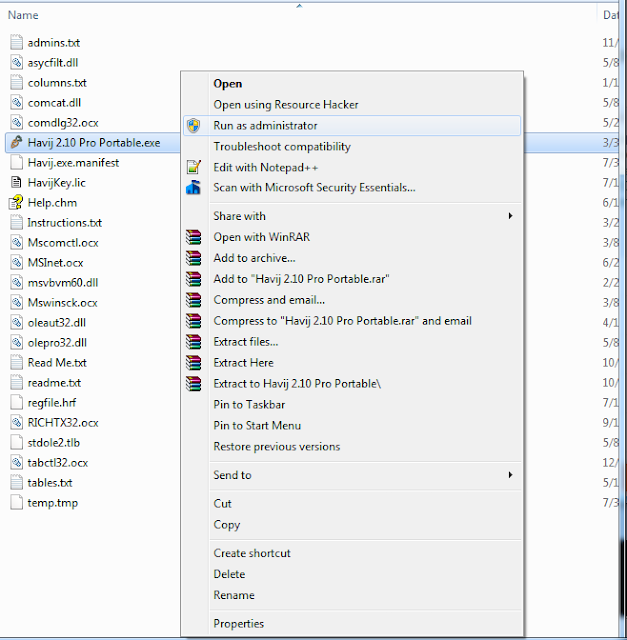Click the oleaut32.dll file icon
The image size is (627, 640).
coord(16,322)
